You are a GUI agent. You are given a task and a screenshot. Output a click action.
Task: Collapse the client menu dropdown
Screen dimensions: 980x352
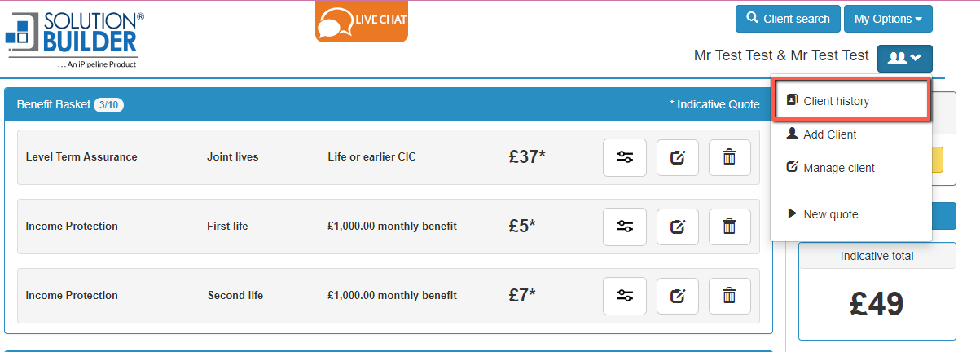(904, 57)
